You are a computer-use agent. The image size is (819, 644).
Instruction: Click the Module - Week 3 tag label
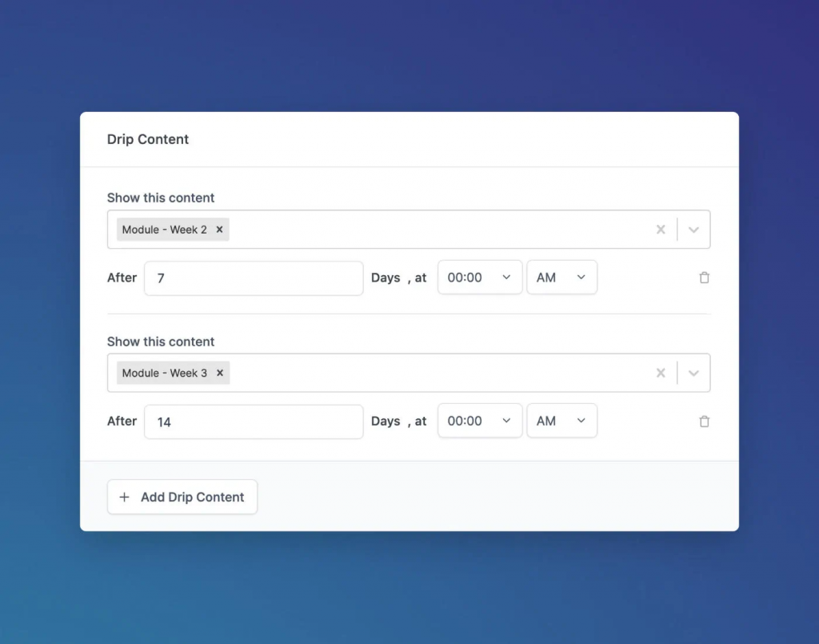click(164, 374)
